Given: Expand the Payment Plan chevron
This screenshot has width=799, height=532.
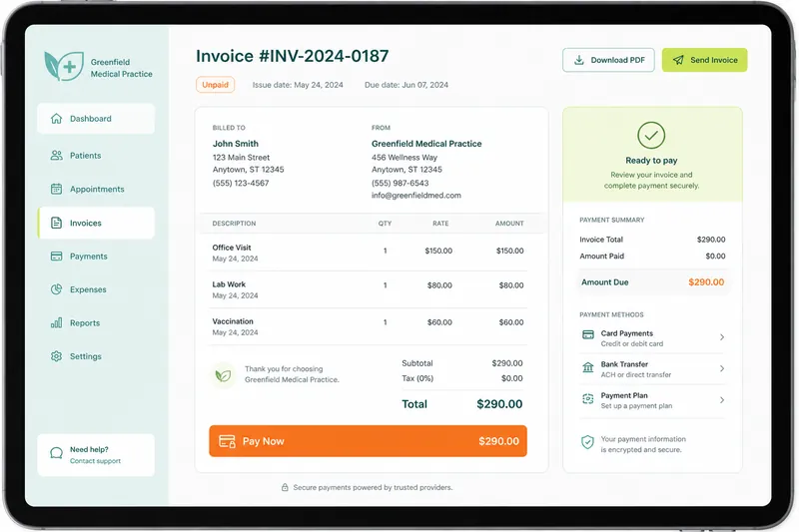Looking at the screenshot, I should coord(722,399).
